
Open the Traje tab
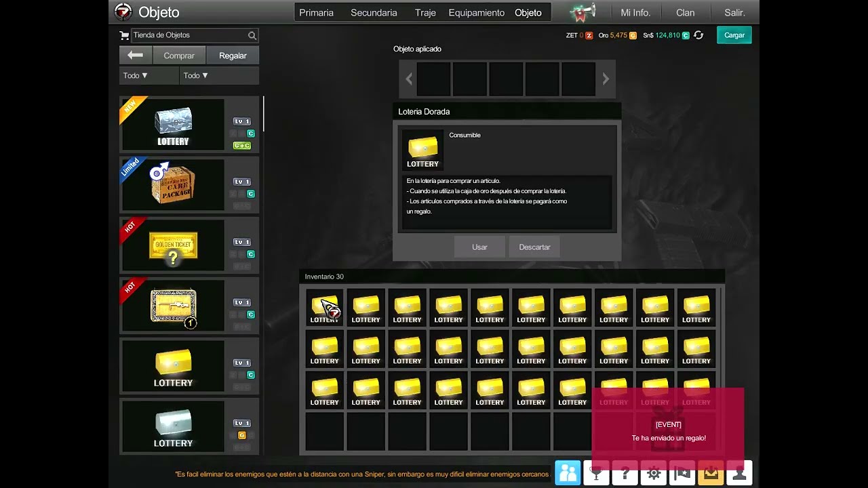[x=425, y=12]
